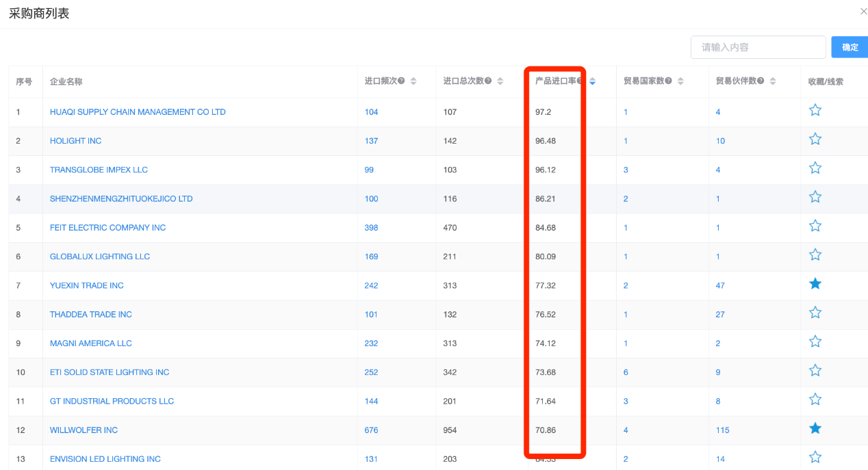Star the ETI SOLID STATE LIGHTING row

[x=815, y=370]
